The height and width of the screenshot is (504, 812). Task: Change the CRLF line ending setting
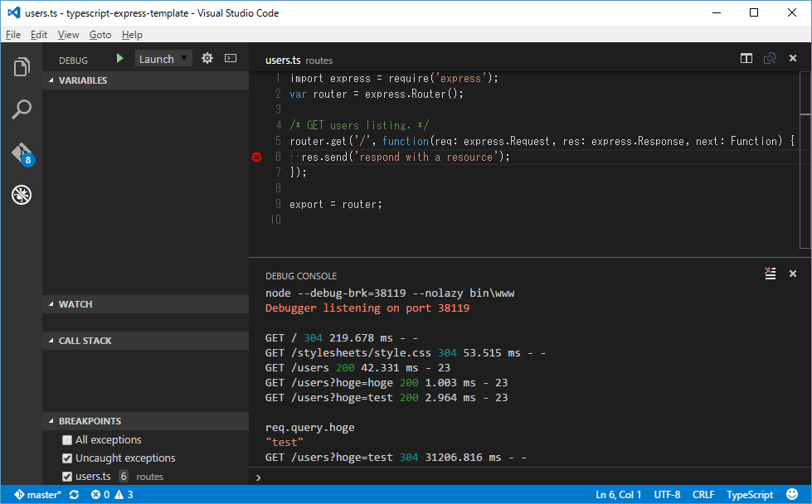[703, 495]
